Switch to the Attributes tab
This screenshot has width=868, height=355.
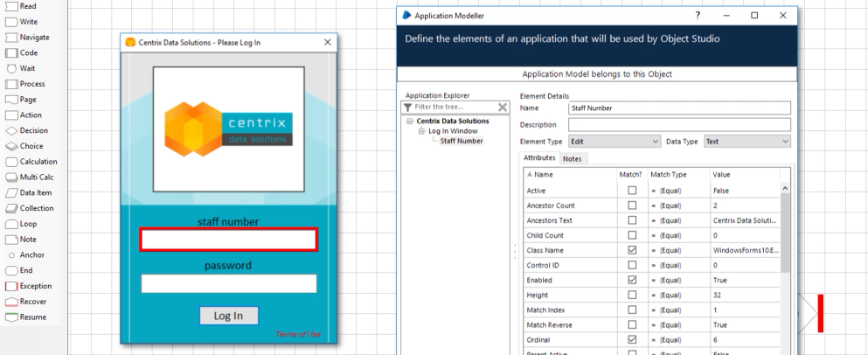pyautogui.click(x=539, y=158)
